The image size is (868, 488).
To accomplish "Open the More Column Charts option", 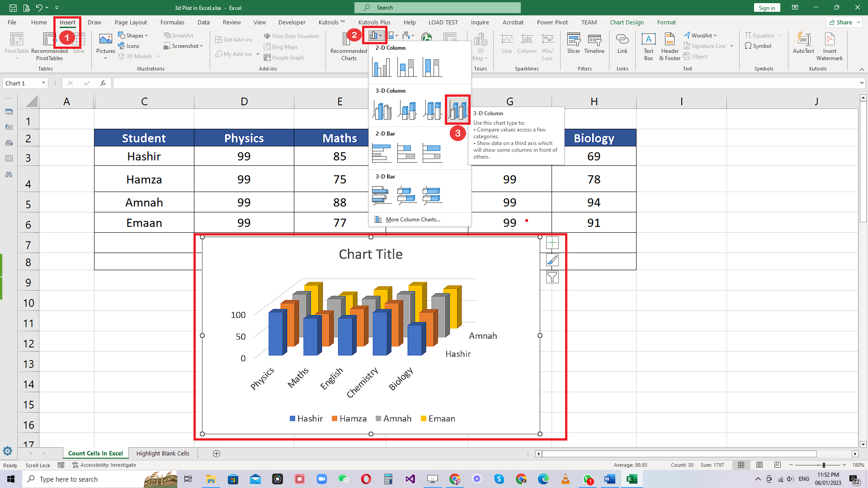I will 413,219.
